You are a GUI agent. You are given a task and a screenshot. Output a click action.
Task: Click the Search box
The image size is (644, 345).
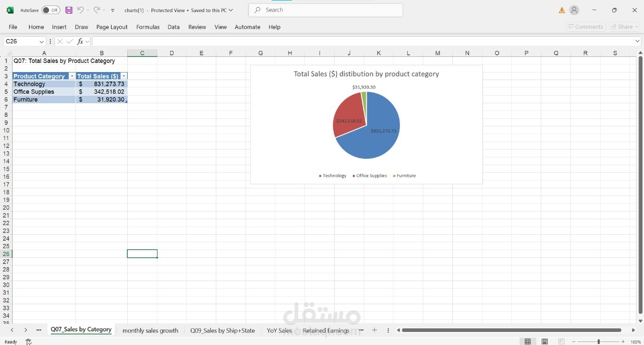(326, 10)
